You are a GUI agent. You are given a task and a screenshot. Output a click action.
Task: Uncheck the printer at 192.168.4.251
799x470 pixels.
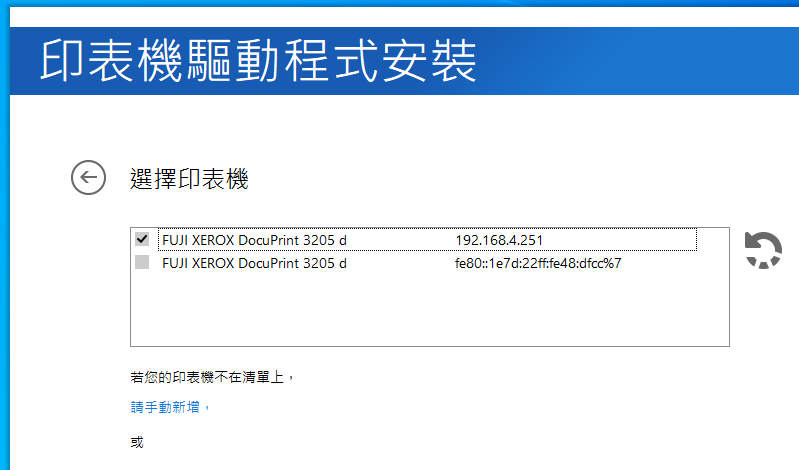tap(142, 239)
